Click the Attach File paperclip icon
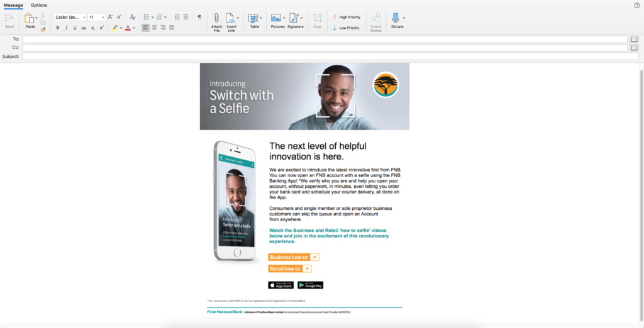 coord(216,18)
